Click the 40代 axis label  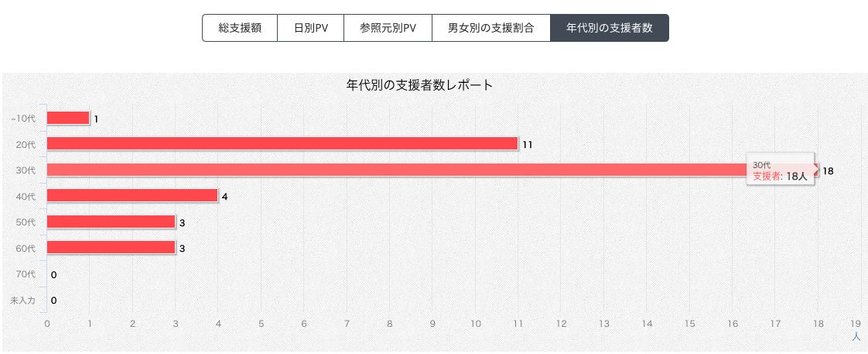(x=26, y=197)
